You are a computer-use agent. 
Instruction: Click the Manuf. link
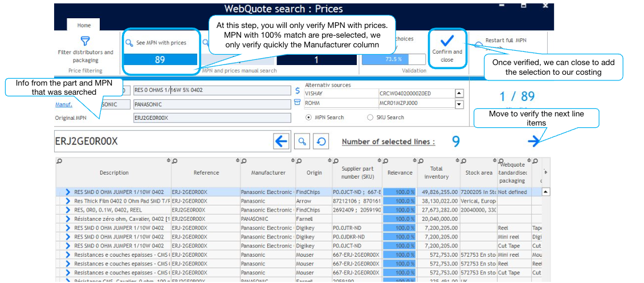tap(63, 104)
